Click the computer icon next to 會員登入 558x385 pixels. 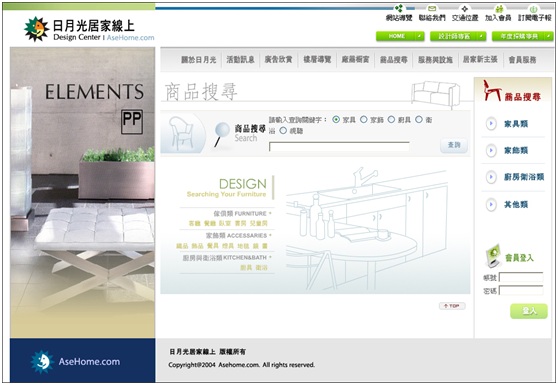coord(493,255)
